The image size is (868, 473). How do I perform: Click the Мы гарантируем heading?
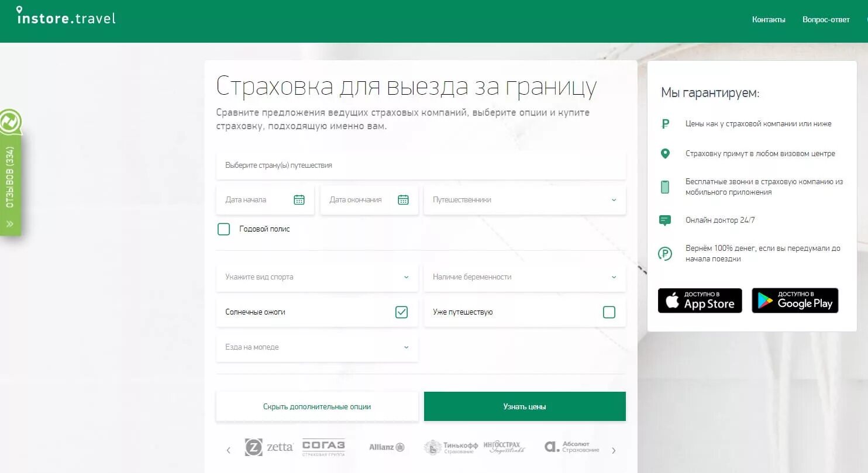[710, 92]
